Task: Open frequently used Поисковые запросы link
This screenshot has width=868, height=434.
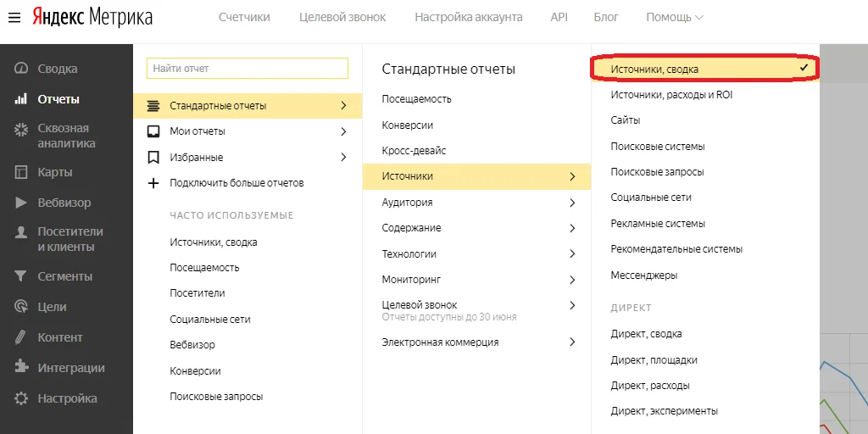Action: click(216, 397)
